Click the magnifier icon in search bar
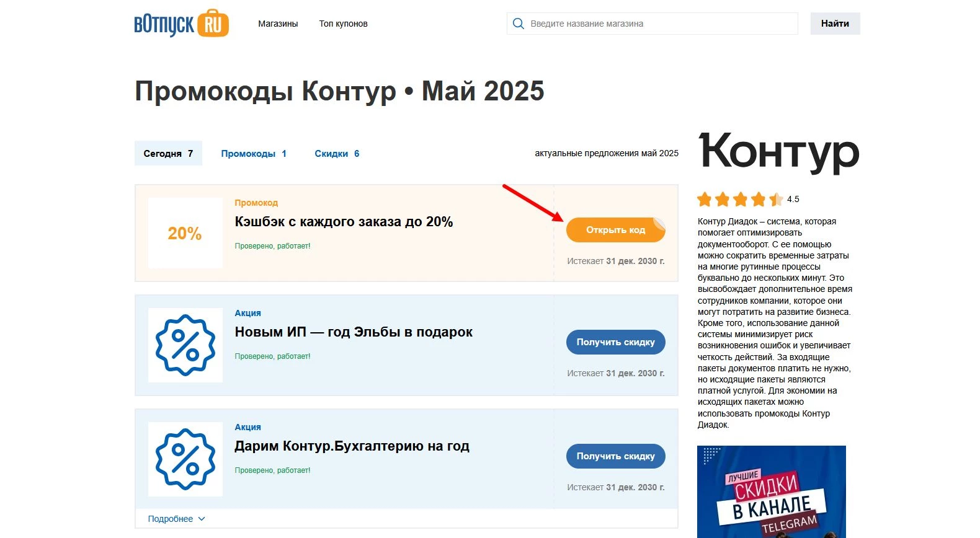 (518, 23)
